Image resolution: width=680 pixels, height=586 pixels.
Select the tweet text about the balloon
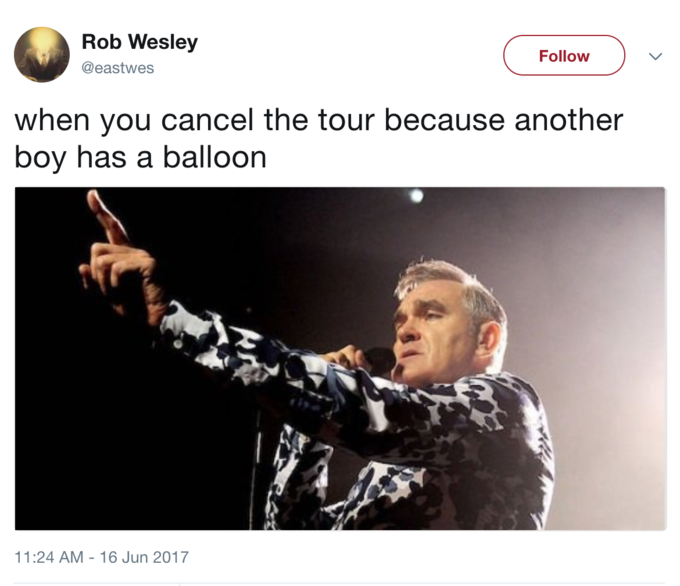[x=319, y=138]
